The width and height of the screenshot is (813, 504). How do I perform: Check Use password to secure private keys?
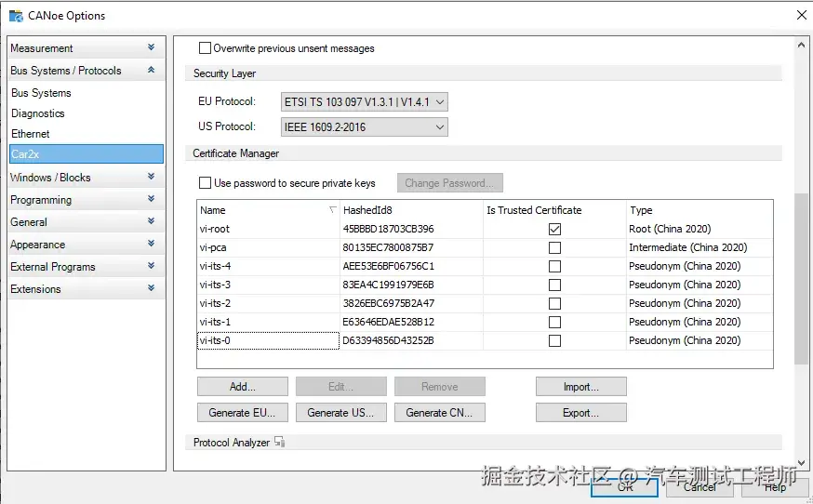point(205,183)
